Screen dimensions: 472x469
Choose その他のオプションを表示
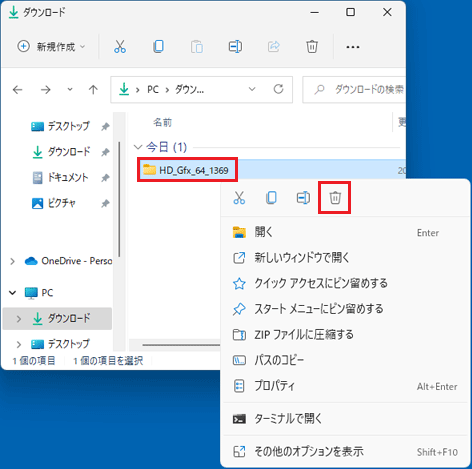click(x=345, y=452)
